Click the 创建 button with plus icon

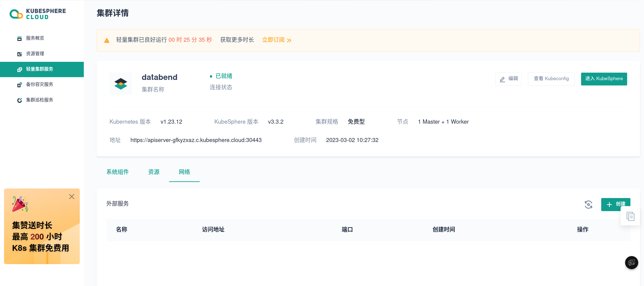(614, 204)
